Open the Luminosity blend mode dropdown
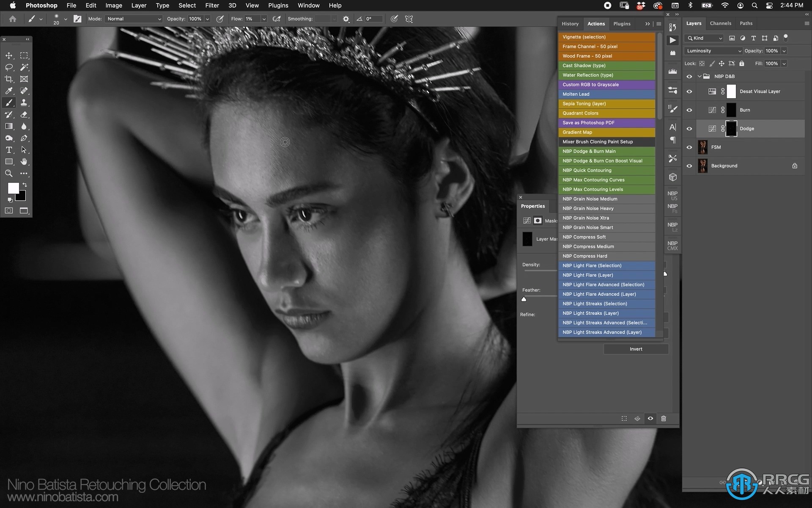Viewport: 812px width, 508px height. 713,51
